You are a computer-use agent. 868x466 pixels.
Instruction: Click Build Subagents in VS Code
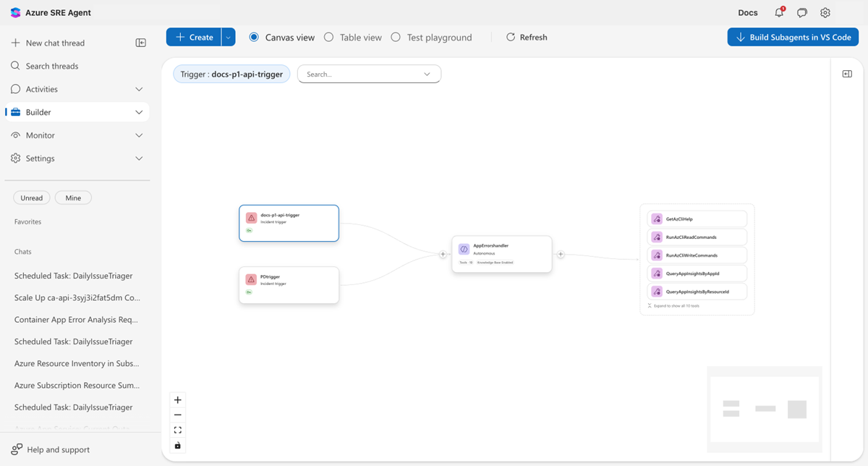tap(793, 37)
